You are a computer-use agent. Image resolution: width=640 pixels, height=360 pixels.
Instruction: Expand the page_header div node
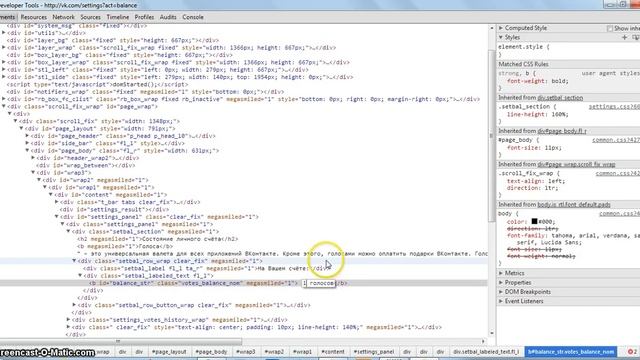(27, 136)
